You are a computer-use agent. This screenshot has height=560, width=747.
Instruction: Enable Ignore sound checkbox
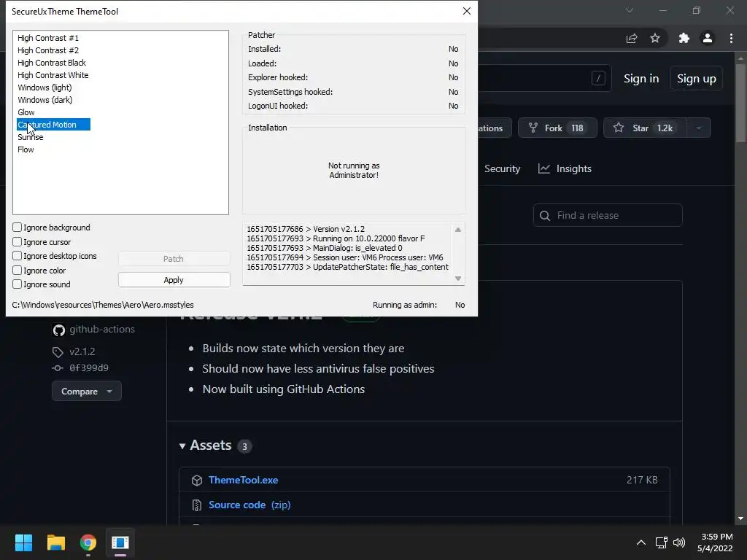pyautogui.click(x=18, y=284)
